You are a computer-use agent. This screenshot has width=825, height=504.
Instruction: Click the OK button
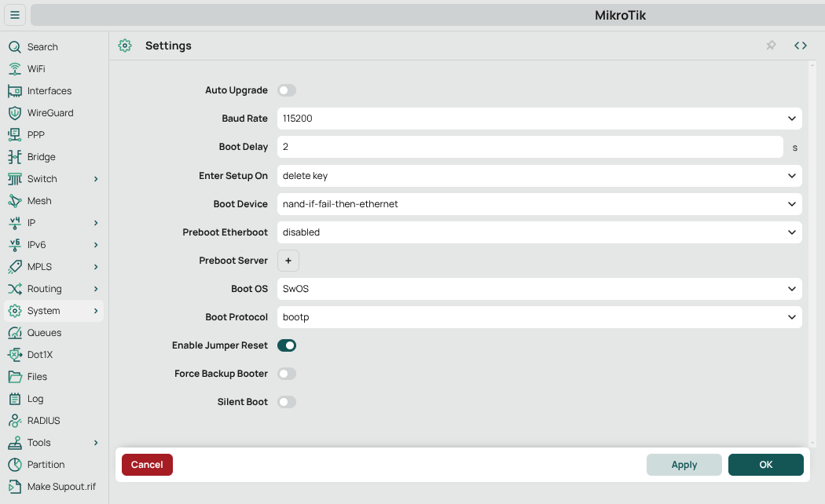[765, 465]
